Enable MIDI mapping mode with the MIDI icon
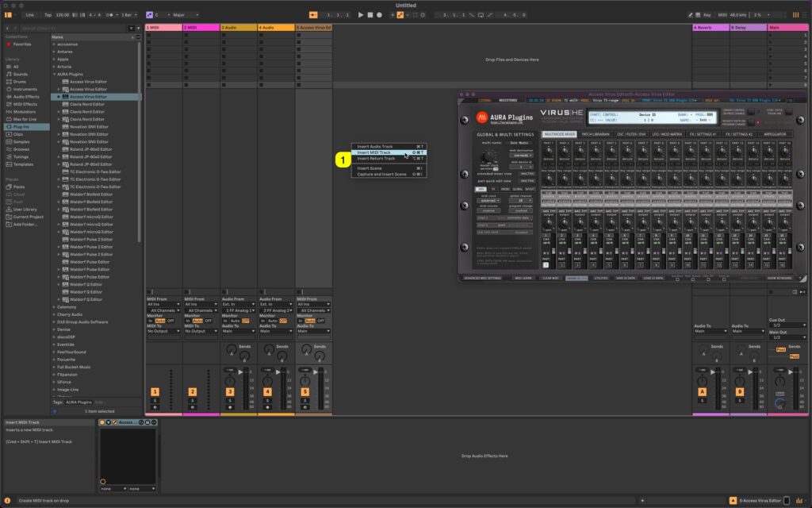Viewport: 812px width, 508px height. [722, 13]
